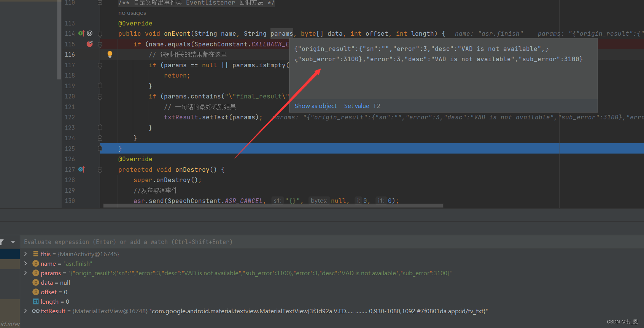Click the parameter icon beside 'data'
This screenshot has width=644, height=328.
[x=36, y=282]
